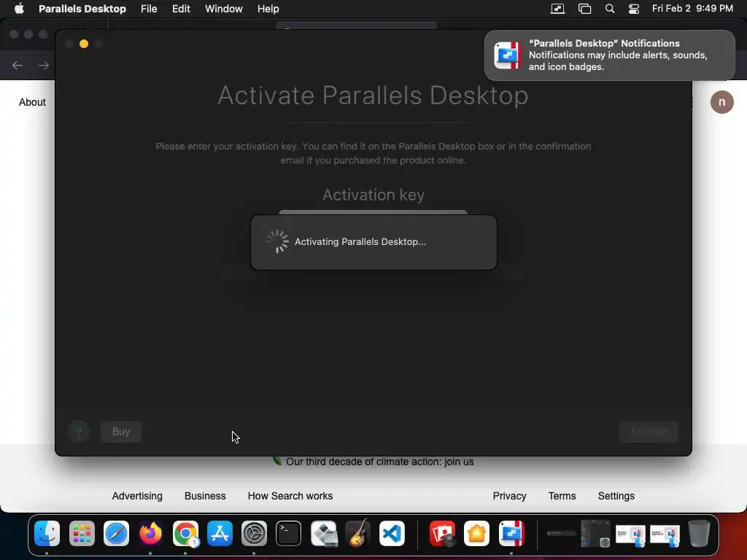Open the About link in browser
Image resolution: width=747 pixels, height=560 pixels.
point(32,102)
